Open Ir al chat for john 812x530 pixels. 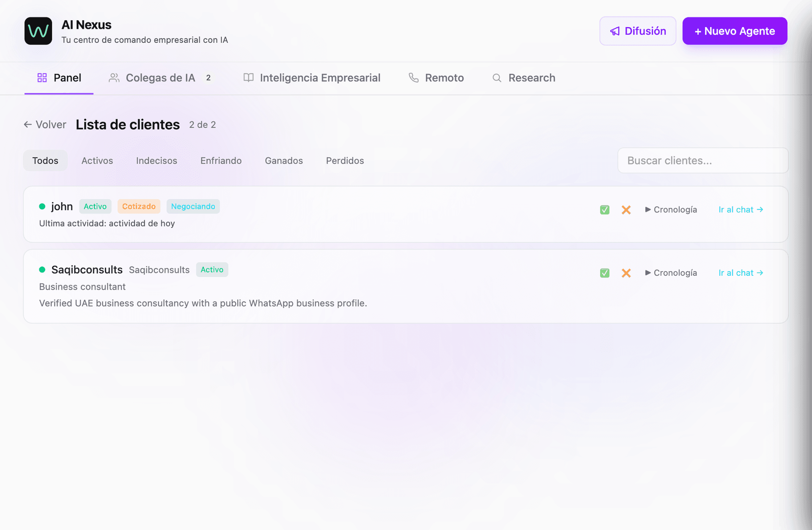coord(741,210)
